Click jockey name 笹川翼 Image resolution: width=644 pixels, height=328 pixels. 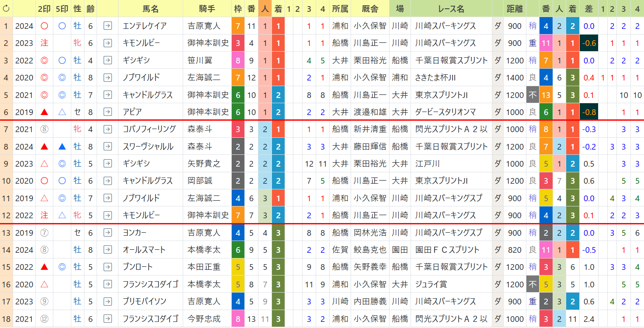(x=200, y=60)
